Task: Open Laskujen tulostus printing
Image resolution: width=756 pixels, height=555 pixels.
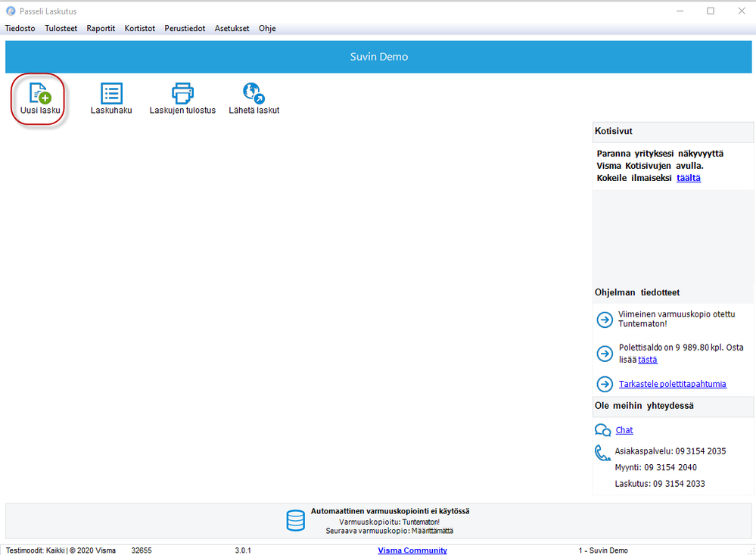Action: coord(182,98)
